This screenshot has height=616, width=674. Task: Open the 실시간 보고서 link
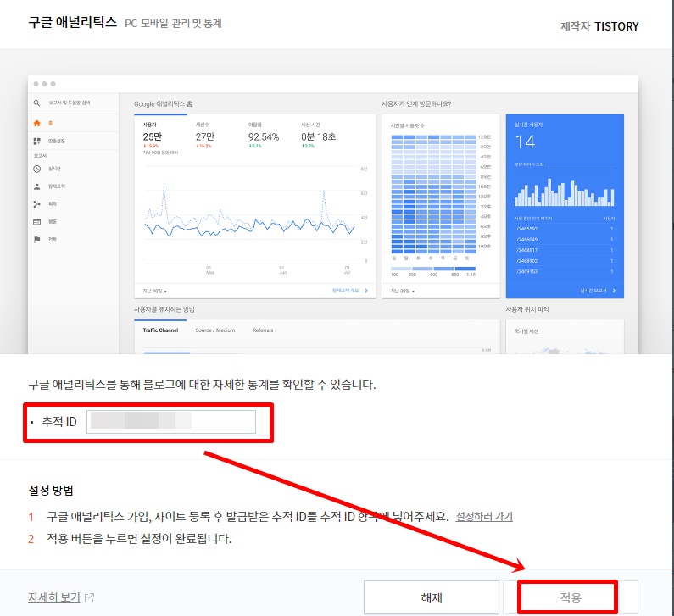(x=598, y=291)
